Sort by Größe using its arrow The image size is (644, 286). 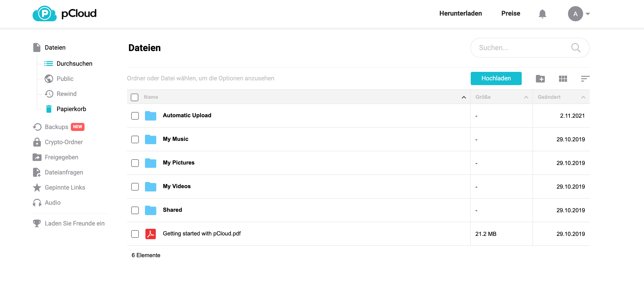(526, 97)
